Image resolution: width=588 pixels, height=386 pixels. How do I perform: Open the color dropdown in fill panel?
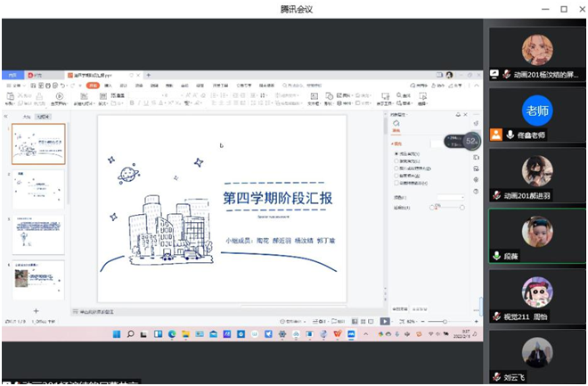coord(448,197)
